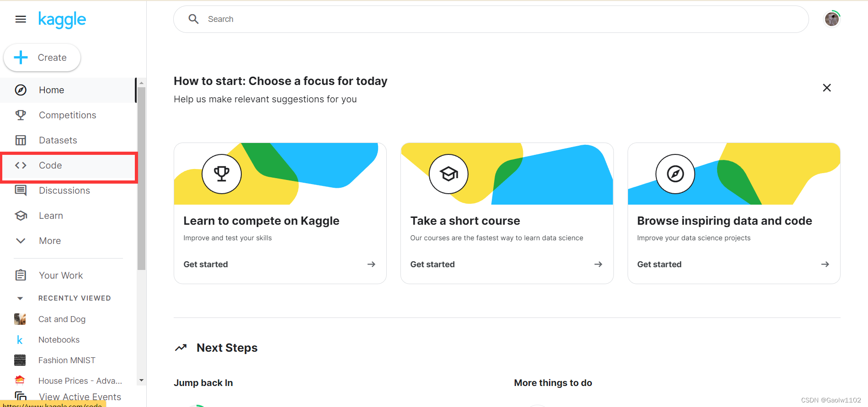Click the compass icon on browse card
This screenshot has width=868, height=407.
675,174
